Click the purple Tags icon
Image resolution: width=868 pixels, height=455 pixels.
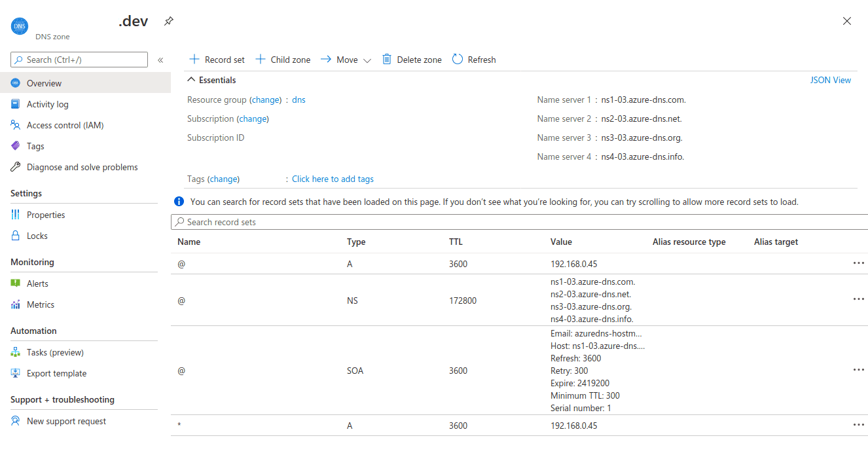pyautogui.click(x=16, y=146)
